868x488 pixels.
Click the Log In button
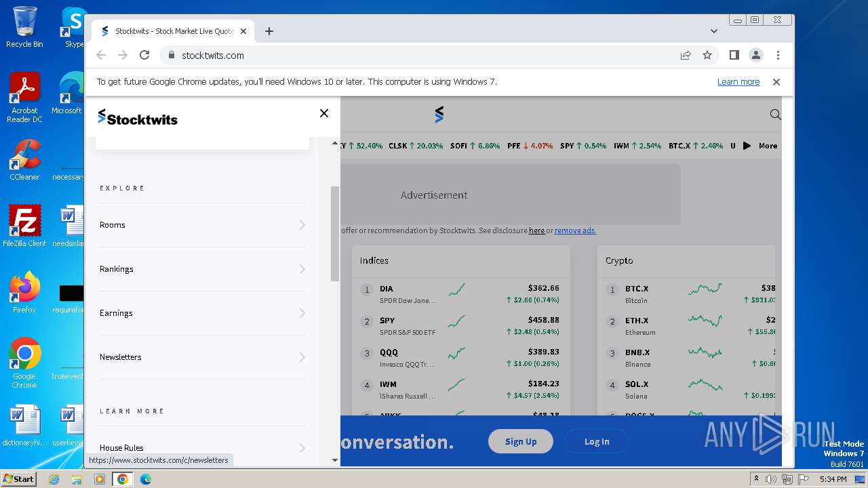point(597,441)
